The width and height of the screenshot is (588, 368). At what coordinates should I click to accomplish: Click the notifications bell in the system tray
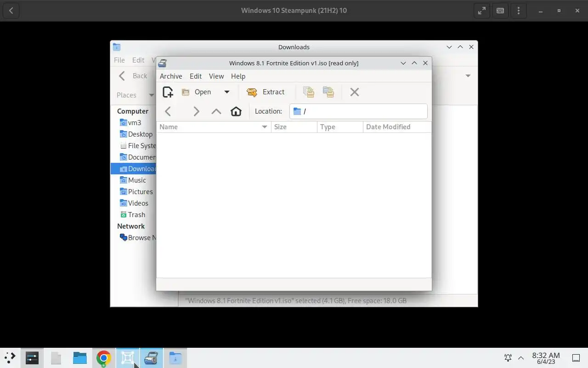tap(508, 357)
